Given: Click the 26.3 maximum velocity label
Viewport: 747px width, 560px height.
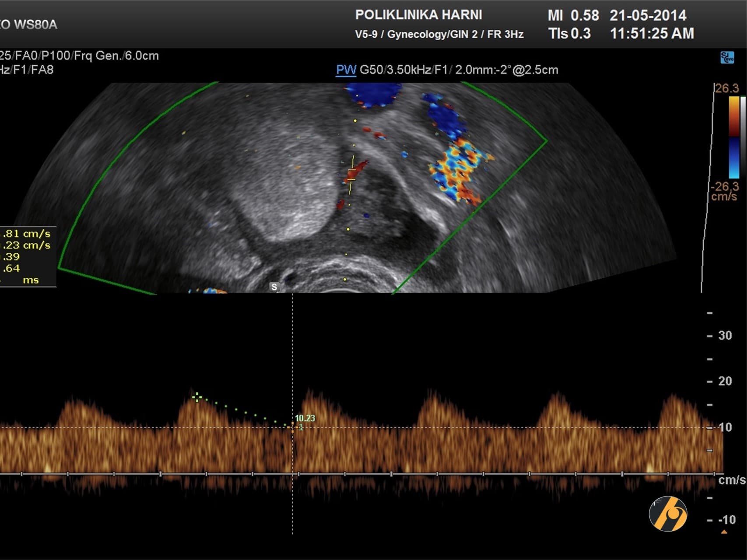Looking at the screenshot, I should (x=727, y=88).
